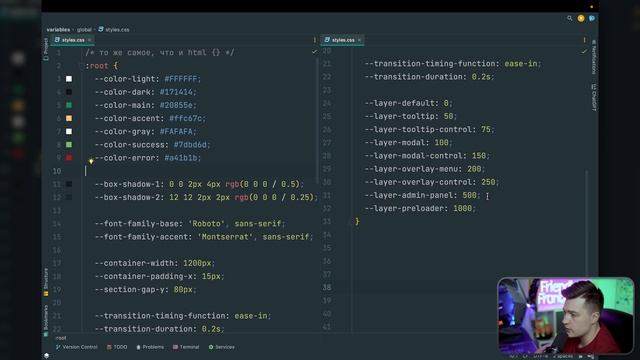Click the blue plugin icon at top right
Image resolution: width=640 pixels, height=360 pixels.
tap(592, 18)
